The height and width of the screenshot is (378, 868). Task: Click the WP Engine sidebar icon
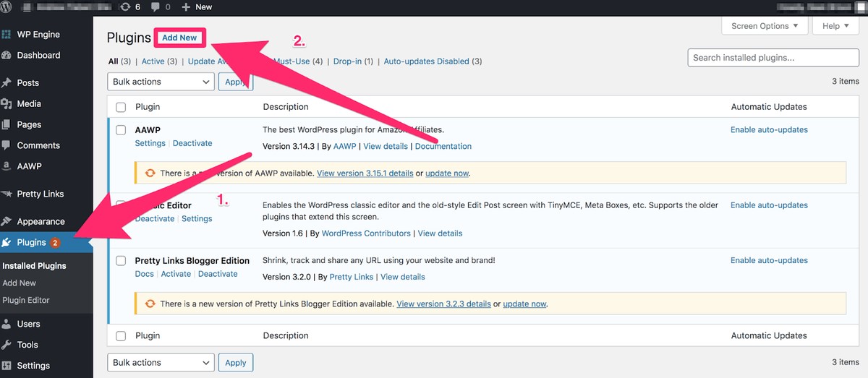pos(7,34)
